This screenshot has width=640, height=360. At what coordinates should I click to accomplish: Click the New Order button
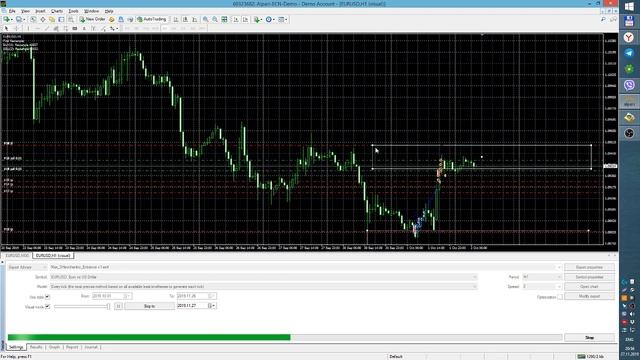93,19
